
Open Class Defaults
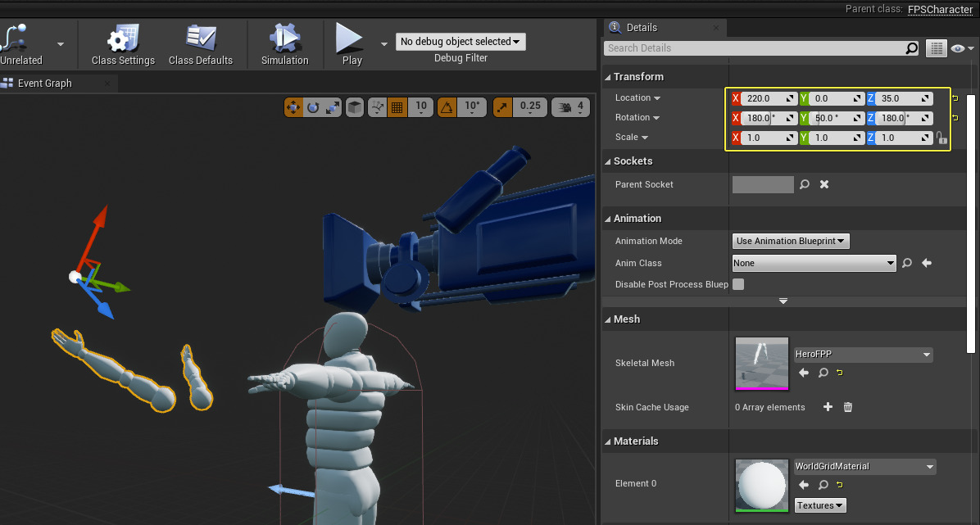pyautogui.click(x=201, y=44)
